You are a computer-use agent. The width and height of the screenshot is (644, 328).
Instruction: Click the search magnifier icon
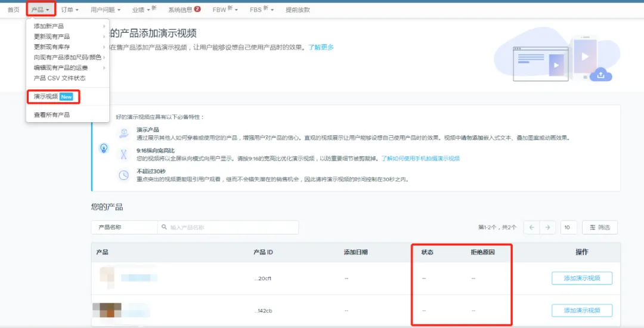point(165,227)
